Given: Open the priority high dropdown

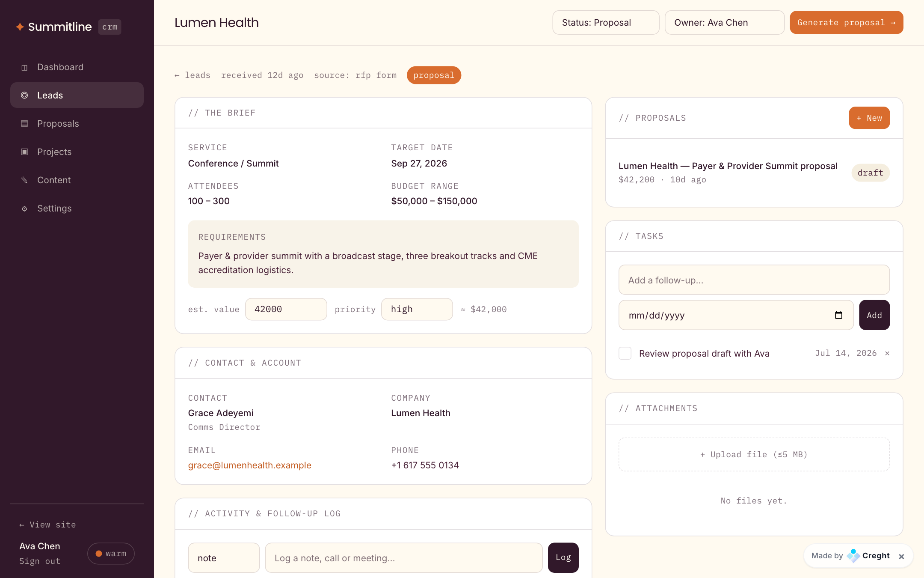Looking at the screenshot, I should pos(417,309).
